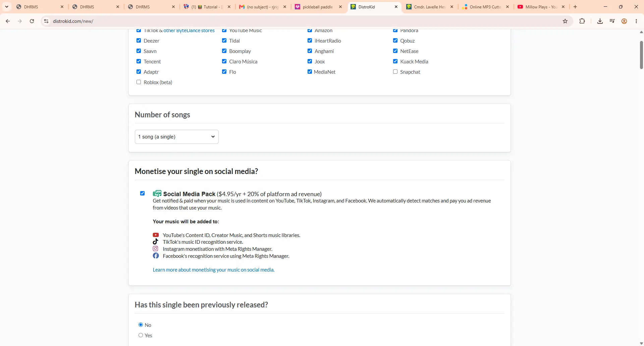
Task: Uncheck the Adaptr checkbox
Action: point(139,72)
